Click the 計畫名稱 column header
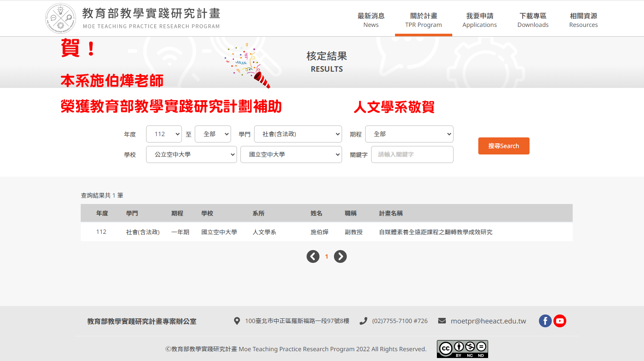This screenshot has height=361, width=644. 391,213
